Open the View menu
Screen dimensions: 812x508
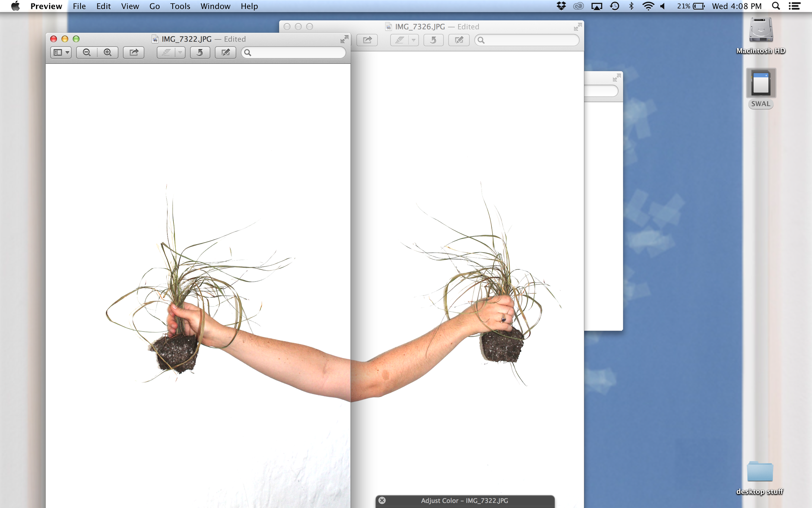[130, 6]
